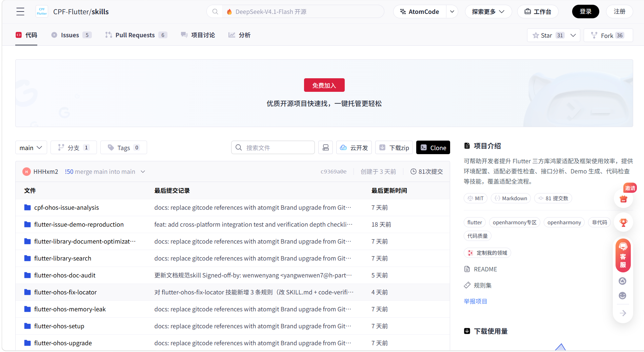Switch to the Issues tab
Screen dimensions: 644x352
pos(71,35)
